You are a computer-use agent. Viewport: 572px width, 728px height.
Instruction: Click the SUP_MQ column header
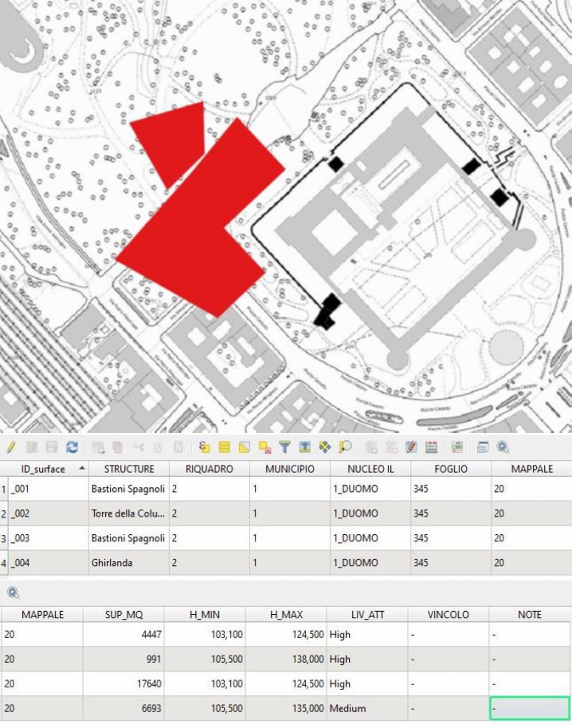[124, 615]
